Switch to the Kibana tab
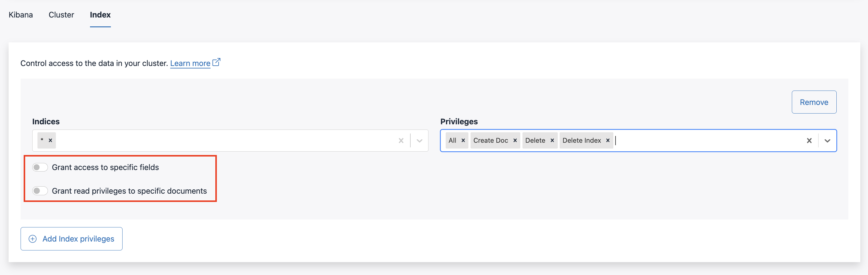Image resolution: width=868 pixels, height=275 pixels. [x=21, y=15]
